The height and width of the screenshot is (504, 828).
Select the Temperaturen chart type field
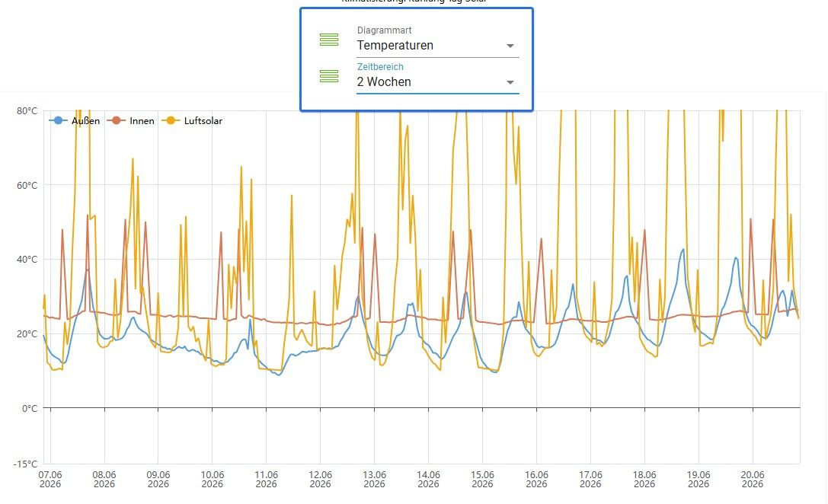click(x=438, y=46)
